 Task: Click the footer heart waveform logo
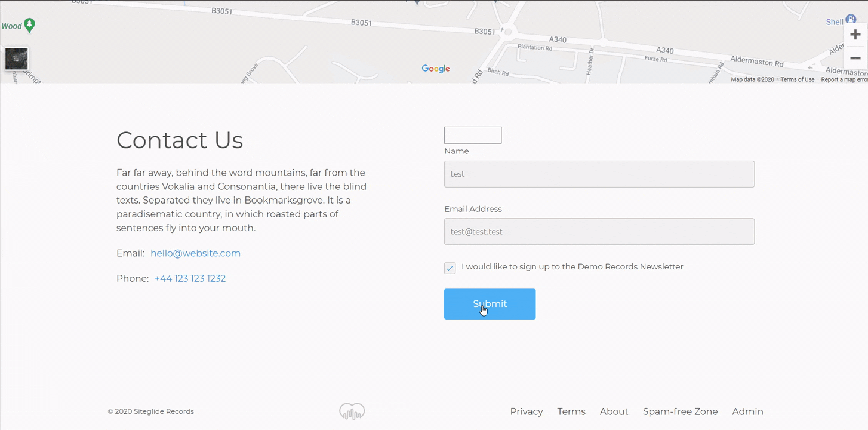(352, 411)
